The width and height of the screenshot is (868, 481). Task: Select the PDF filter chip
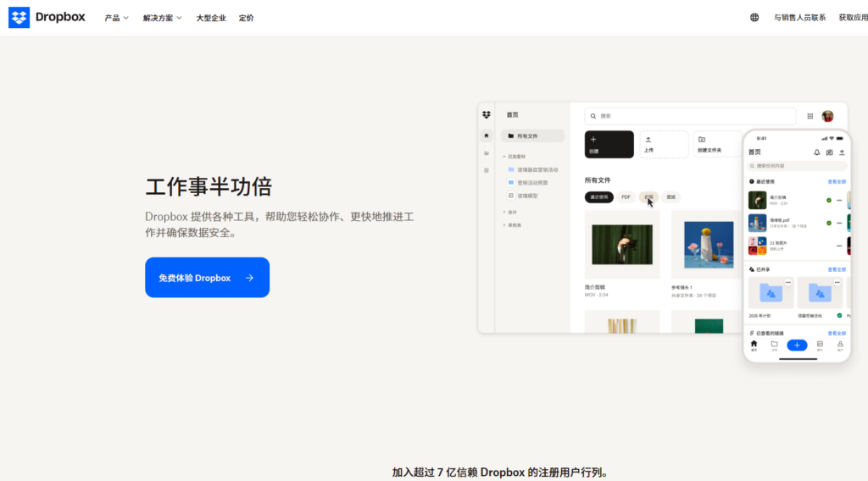click(x=626, y=196)
